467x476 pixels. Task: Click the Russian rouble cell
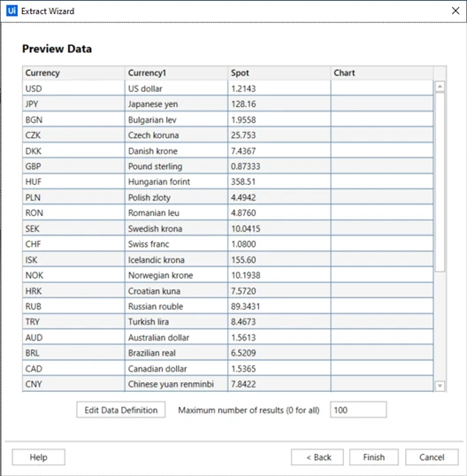click(x=176, y=306)
